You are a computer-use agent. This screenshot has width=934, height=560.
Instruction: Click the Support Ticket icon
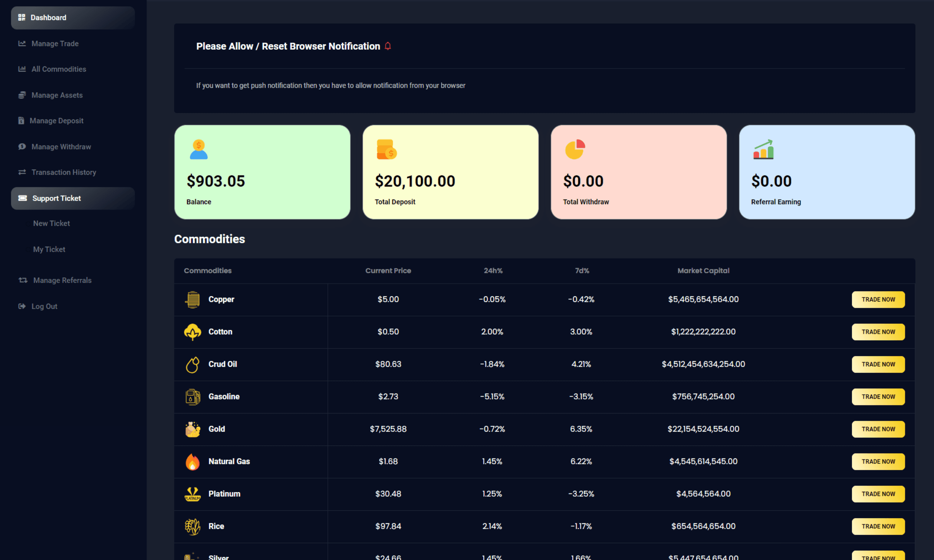(22, 198)
